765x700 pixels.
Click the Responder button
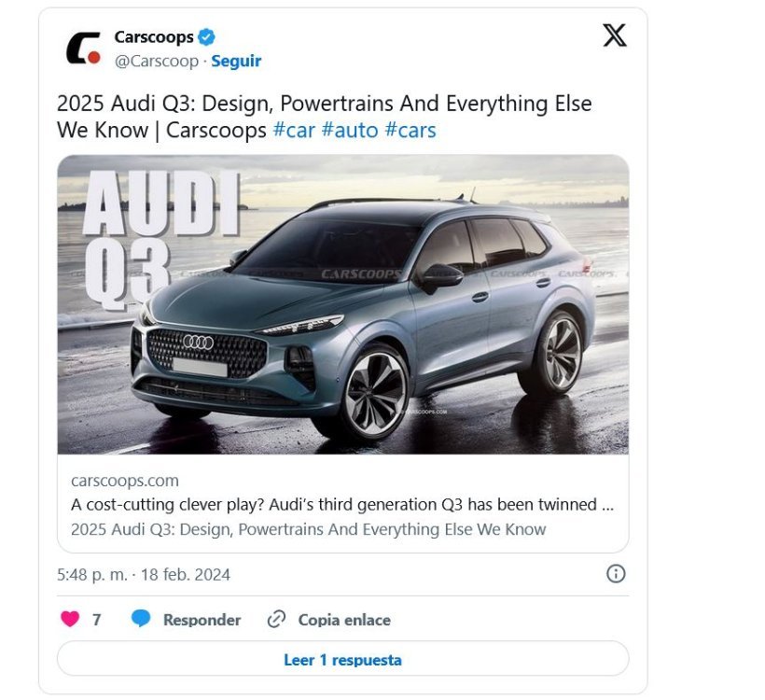pos(202,620)
